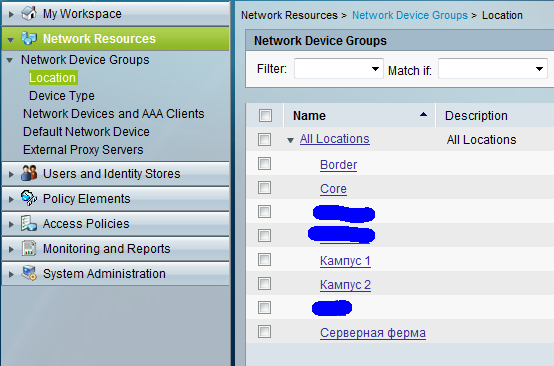Click the Network Resources devices icon

tap(29, 38)
